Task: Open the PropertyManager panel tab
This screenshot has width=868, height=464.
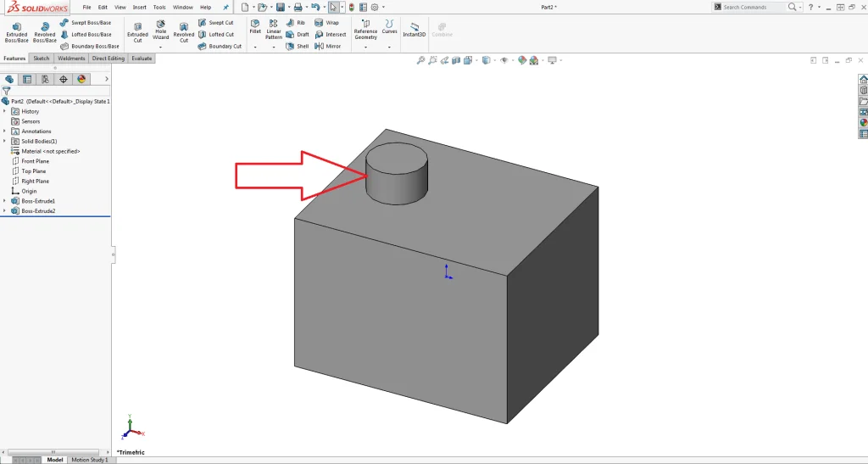Action: pyautogui.click(x=27, y=79)
